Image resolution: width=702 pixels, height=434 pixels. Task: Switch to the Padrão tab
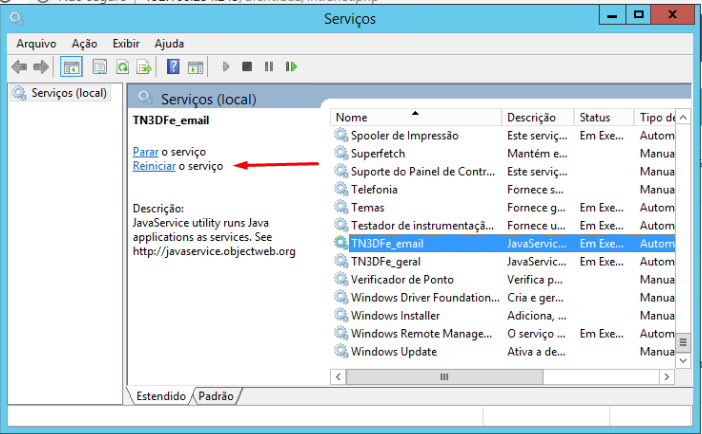(x=216, y=396)
